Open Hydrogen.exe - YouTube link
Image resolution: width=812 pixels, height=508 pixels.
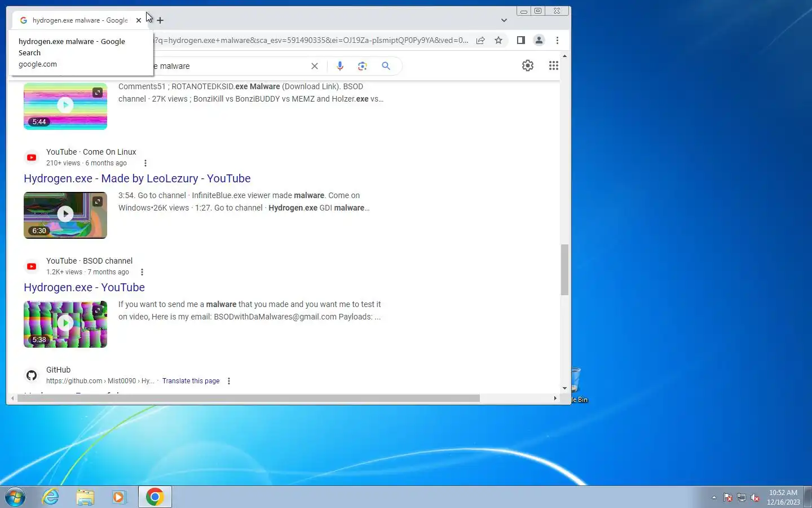pos(84,287)
